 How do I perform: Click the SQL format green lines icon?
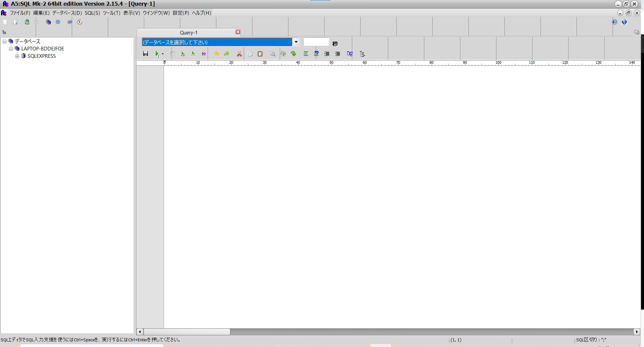[x=306, y=54]
